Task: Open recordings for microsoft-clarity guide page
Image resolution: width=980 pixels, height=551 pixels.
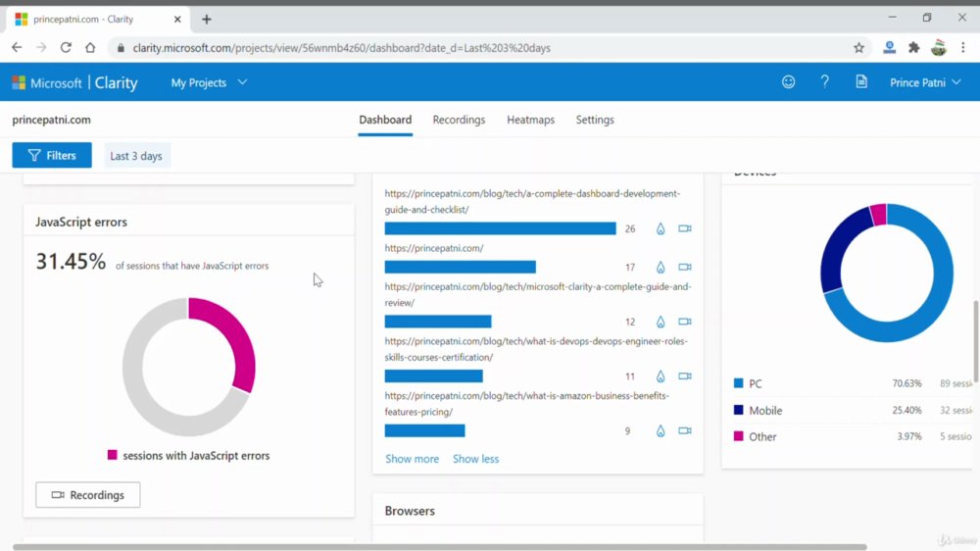Action: 685,322
